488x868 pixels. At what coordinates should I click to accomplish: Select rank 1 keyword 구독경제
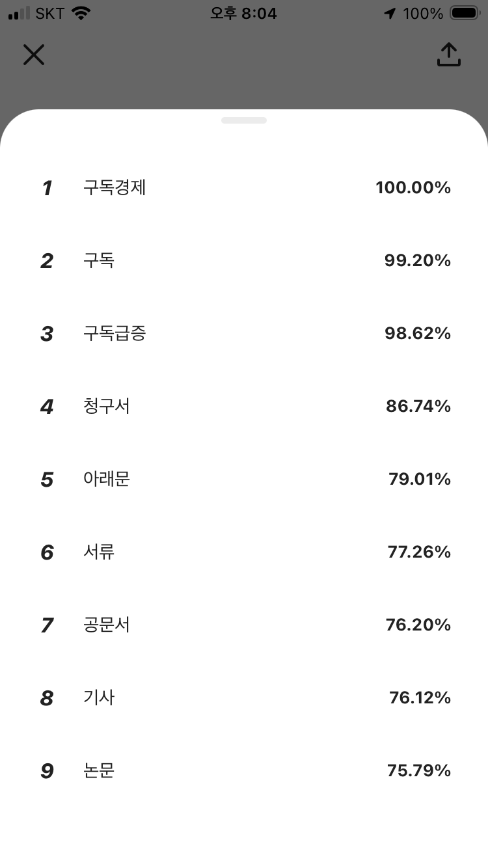(115, 188)
